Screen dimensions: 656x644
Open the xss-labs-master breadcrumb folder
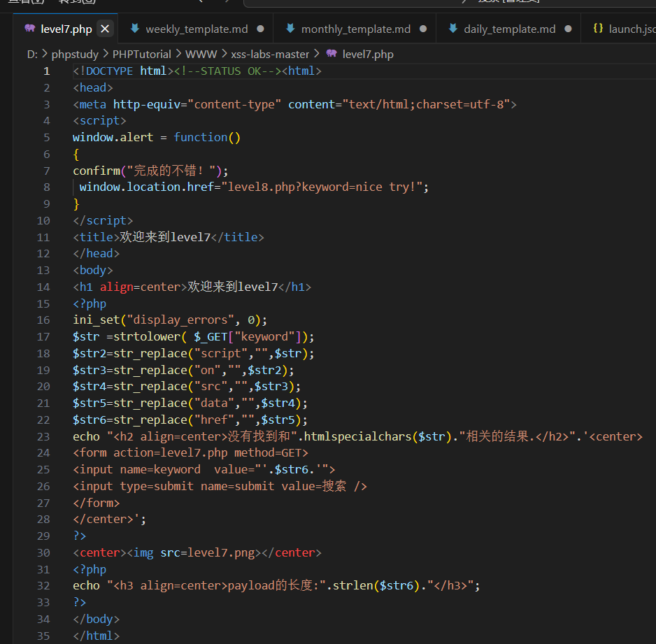coord(270,55)
